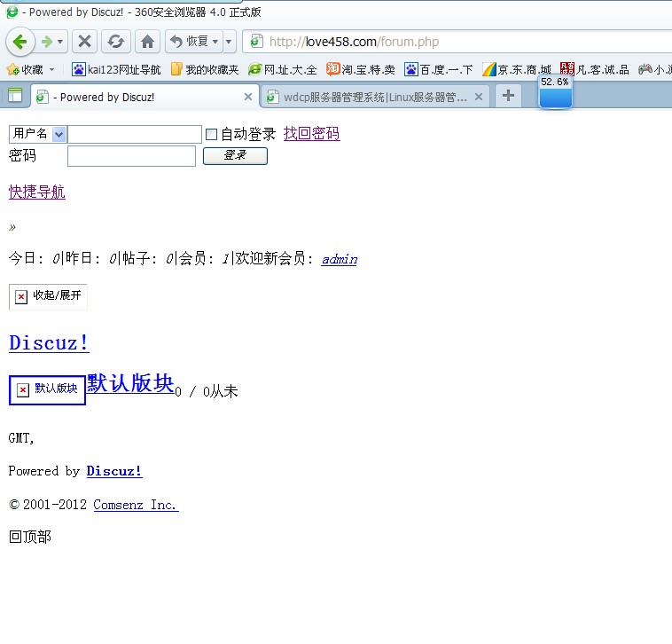Viewport: 672px width, 644px height.
Task: Click the 登录 login button
Action: click(235, 155)
